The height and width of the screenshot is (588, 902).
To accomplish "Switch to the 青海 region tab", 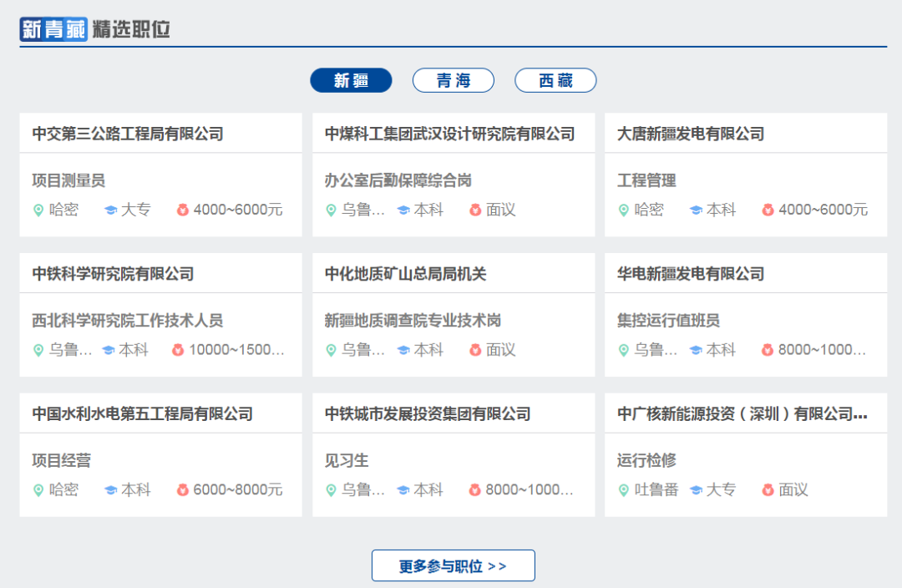I will click(454, 80).
